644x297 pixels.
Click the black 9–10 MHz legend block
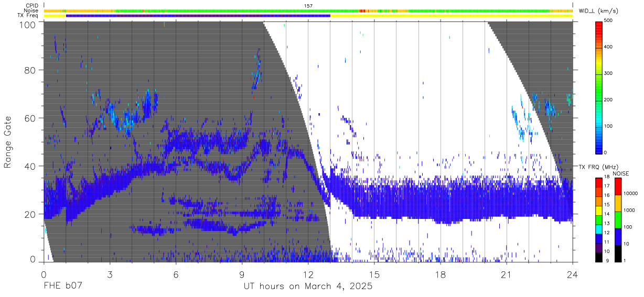coord(599,257)
